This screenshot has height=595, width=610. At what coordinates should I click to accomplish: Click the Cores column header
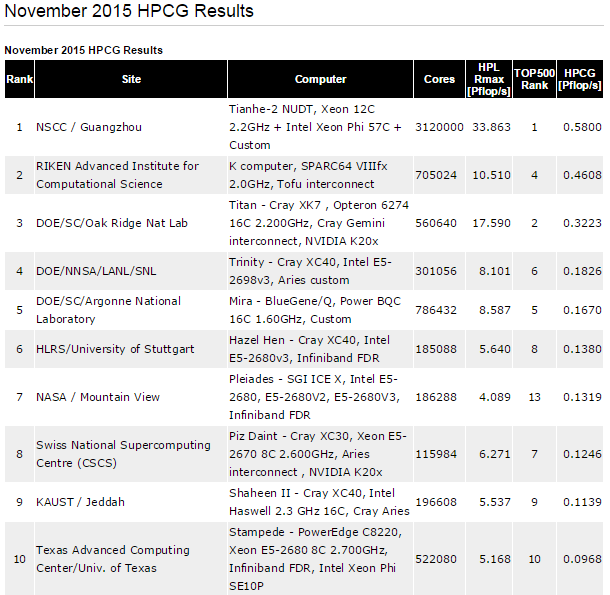(x=439, y=79)
